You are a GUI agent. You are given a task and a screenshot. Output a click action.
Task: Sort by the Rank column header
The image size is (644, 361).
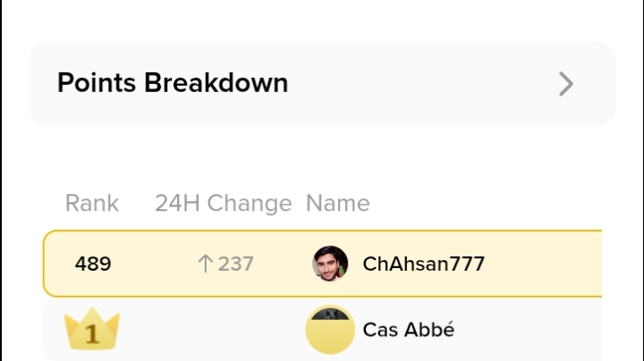[x=91, y=204]
